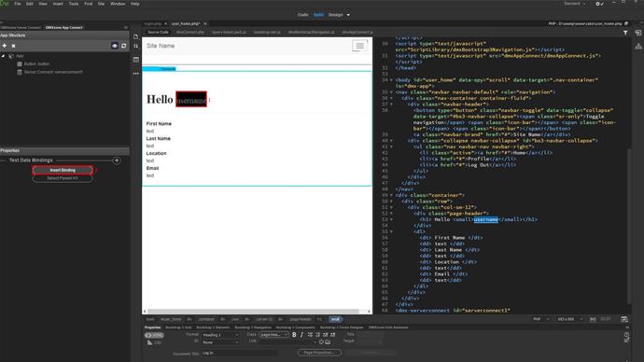
Task: Switch to Design view
Action: click(336, 15)
